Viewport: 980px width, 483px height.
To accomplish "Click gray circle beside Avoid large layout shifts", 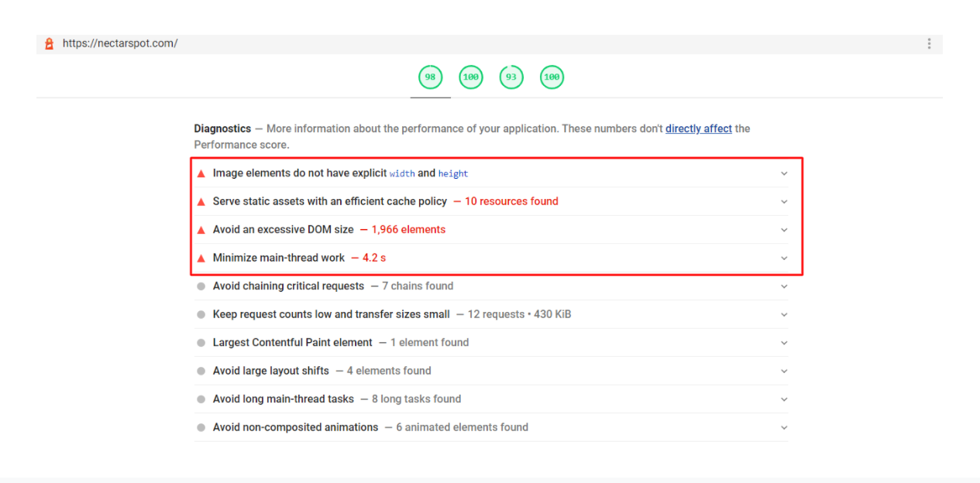I will point(201,371).
